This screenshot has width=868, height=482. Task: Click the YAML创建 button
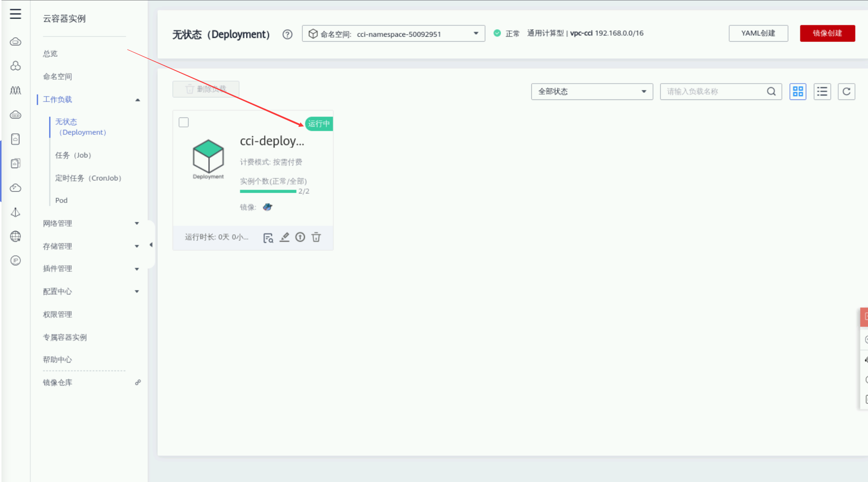click(759, 33)
